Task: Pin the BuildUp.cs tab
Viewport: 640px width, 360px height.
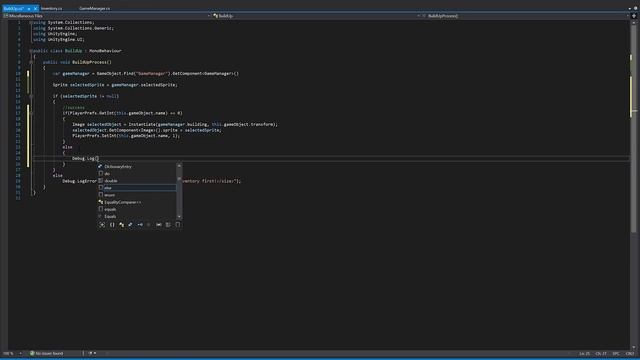Action: click(29, 8)
